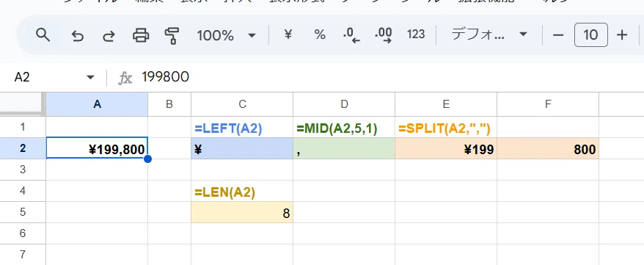This screenshot has width=644, height=265.
Task: Undo the last action
Action: coord(77,36)
